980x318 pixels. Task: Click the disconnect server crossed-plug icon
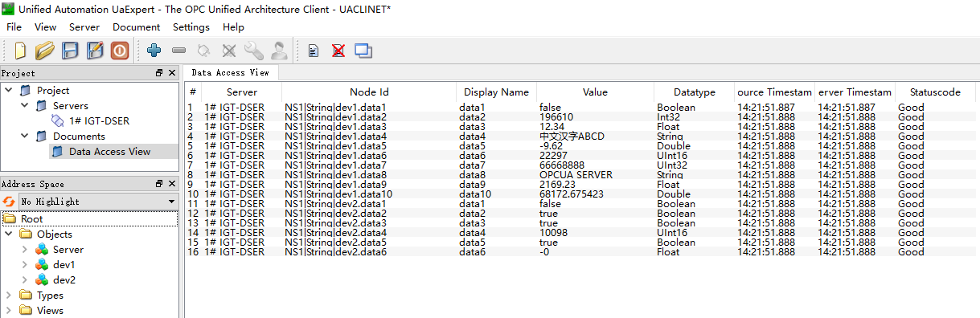tap(229, 51)
